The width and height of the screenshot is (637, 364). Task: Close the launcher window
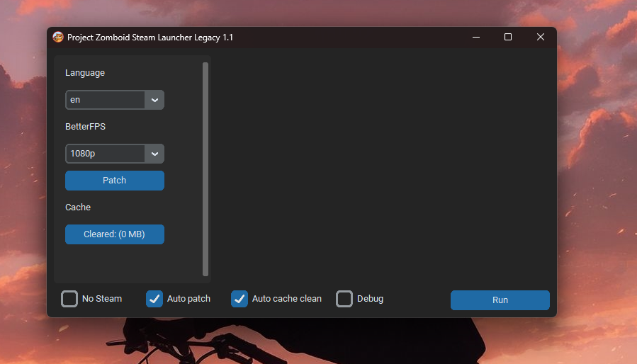541,37
